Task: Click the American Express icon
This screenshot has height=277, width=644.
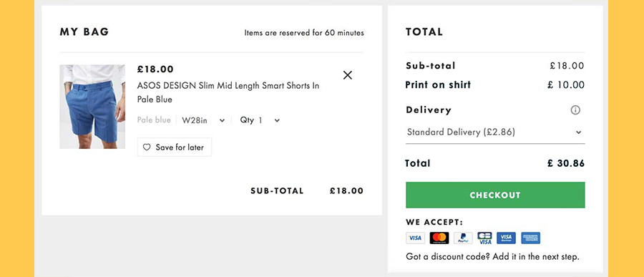Action: (x=531, y=238)
